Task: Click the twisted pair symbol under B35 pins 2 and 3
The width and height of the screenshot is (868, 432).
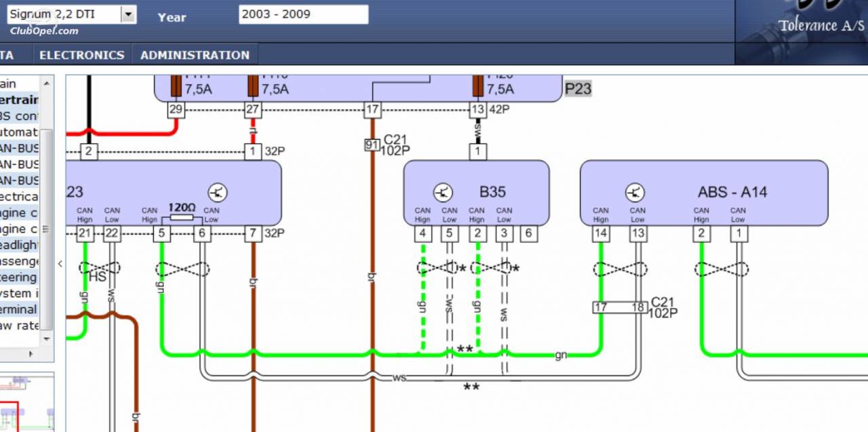Action: click(492, 268)
